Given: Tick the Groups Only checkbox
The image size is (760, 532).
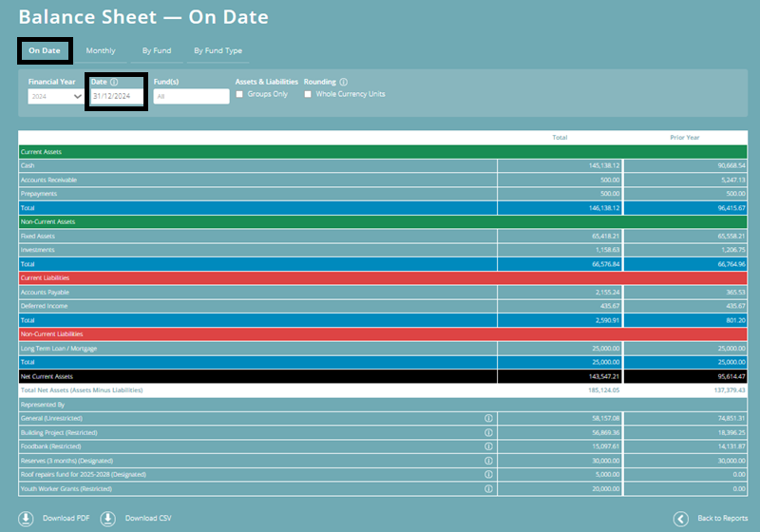Looking at the screenshot, I should [x=239, y=94].
